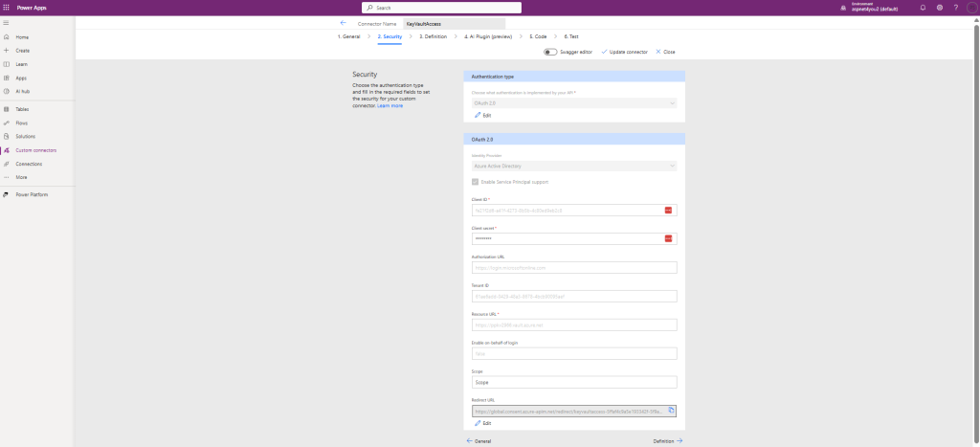980x447 pixels.
Task: Click the Tenant ID input field
Action: [x=574, y=297]
